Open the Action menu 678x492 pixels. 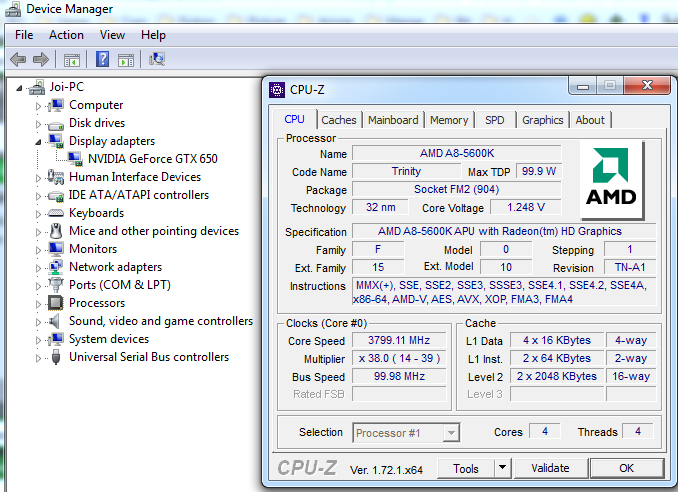[x=66, y=35]
